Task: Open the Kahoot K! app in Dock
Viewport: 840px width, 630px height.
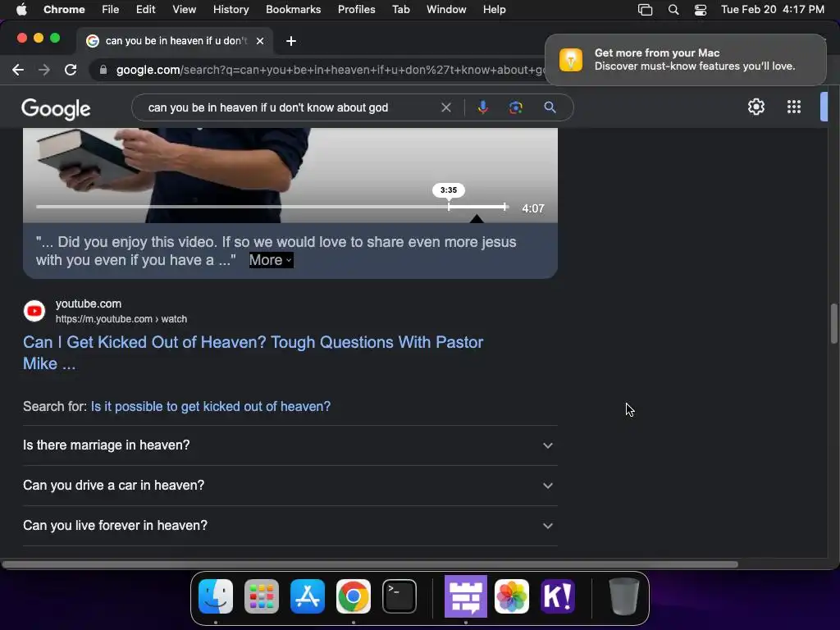Action: click(558, 596)
